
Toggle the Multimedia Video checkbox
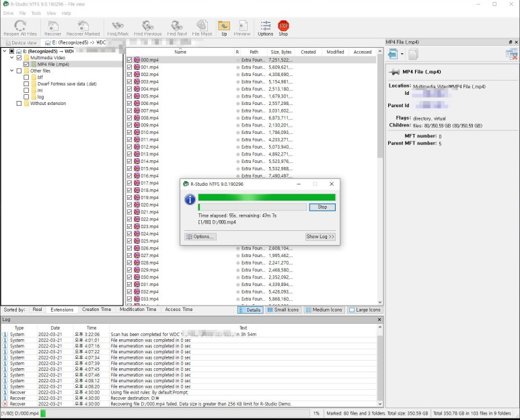[x=19, y=58]
